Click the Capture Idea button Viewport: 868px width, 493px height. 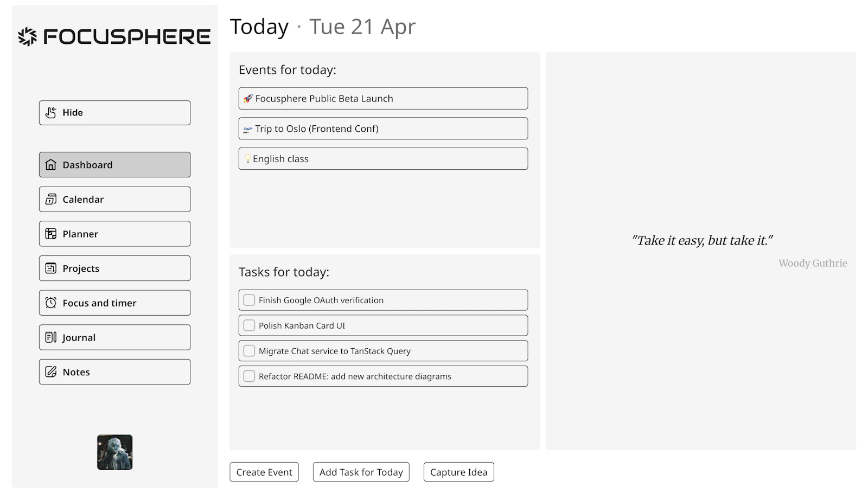tap(459, 472)
